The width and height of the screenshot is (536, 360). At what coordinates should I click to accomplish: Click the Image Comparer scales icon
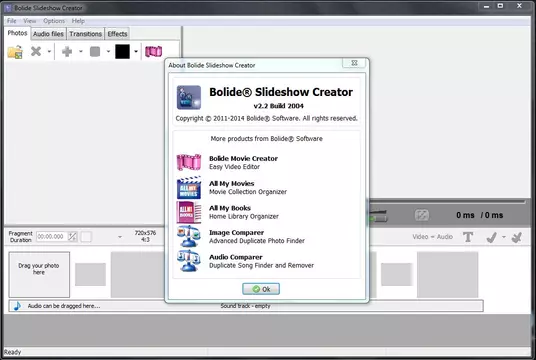tap(189, 236)
